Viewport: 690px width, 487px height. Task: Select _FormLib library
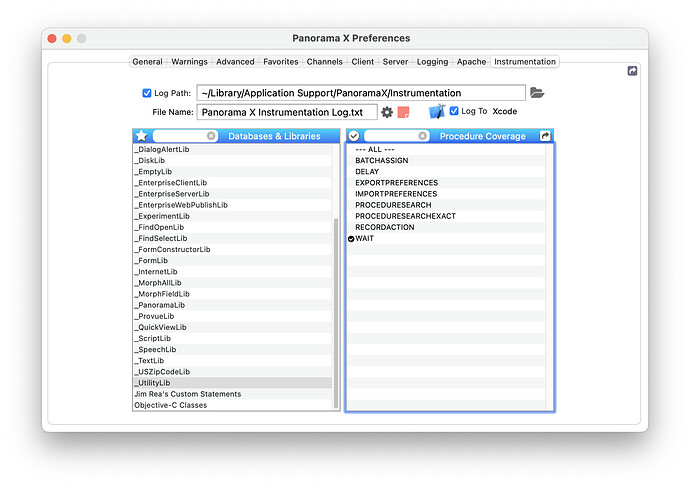[x=232, y=260]
